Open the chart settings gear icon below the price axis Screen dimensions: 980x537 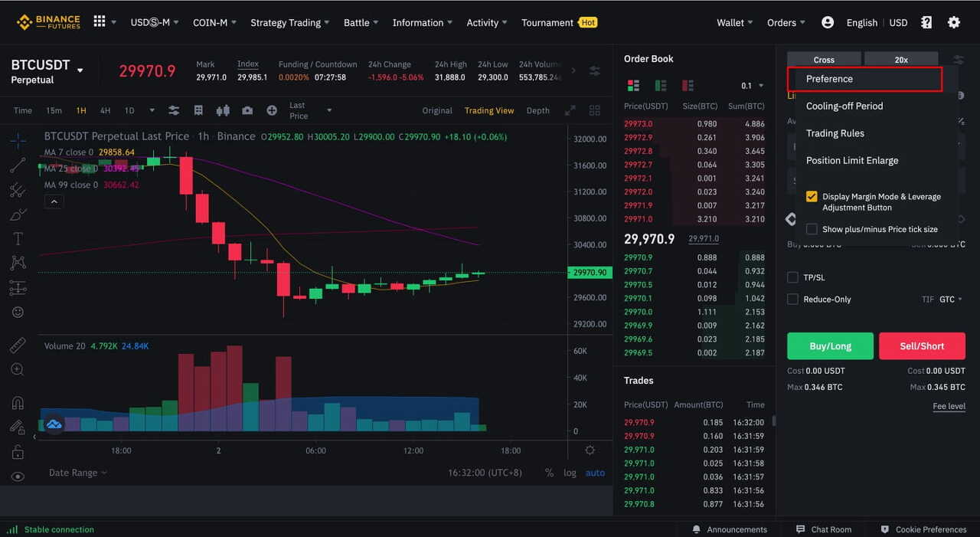(590, 450)
